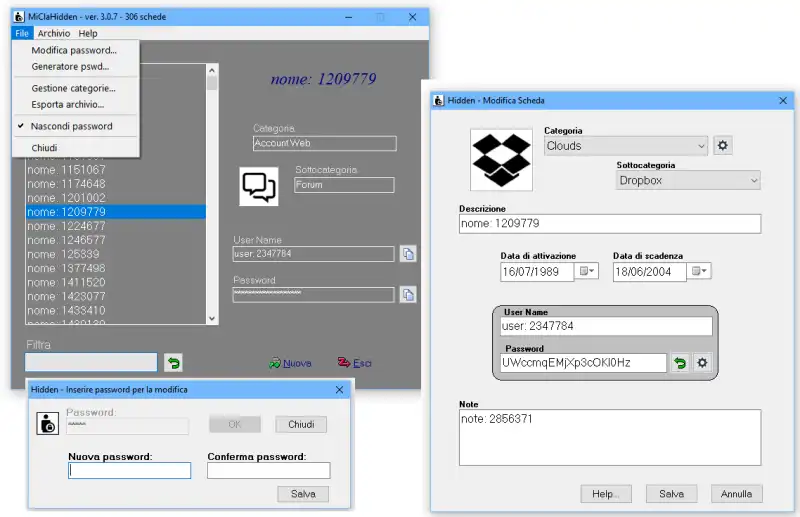
Task: Select list row nome: 125339
Action: (116, 254)
